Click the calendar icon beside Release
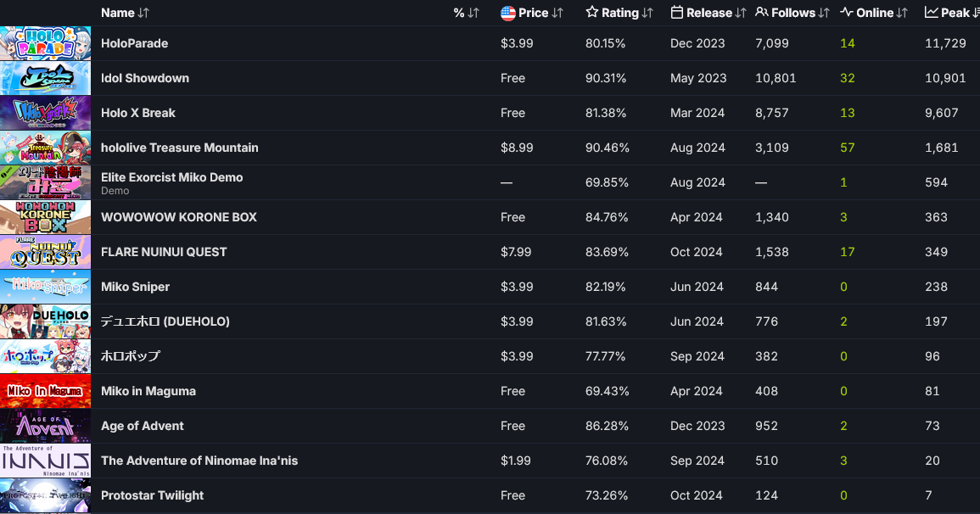 coord(677,13)
